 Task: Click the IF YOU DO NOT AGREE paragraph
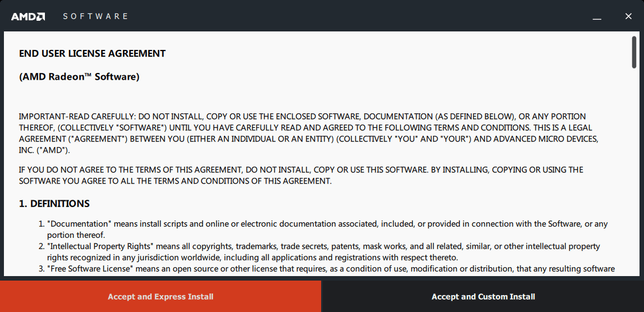(301, 175)
